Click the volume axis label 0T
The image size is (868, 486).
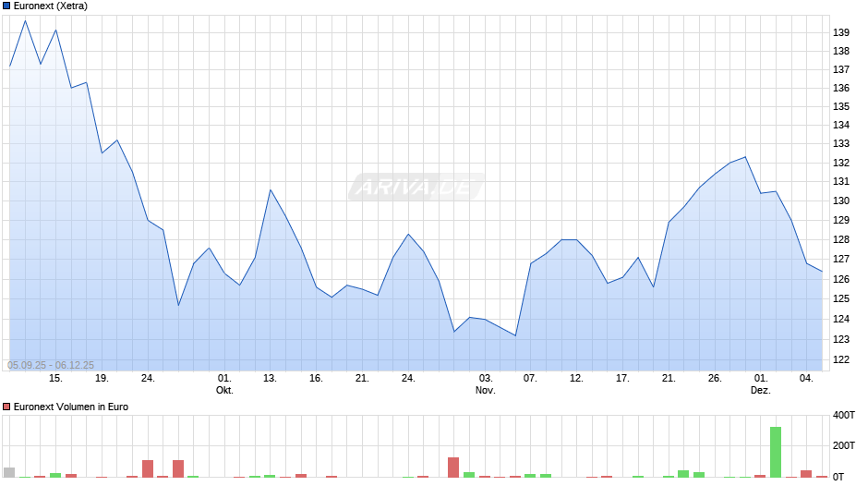[838, 477]
